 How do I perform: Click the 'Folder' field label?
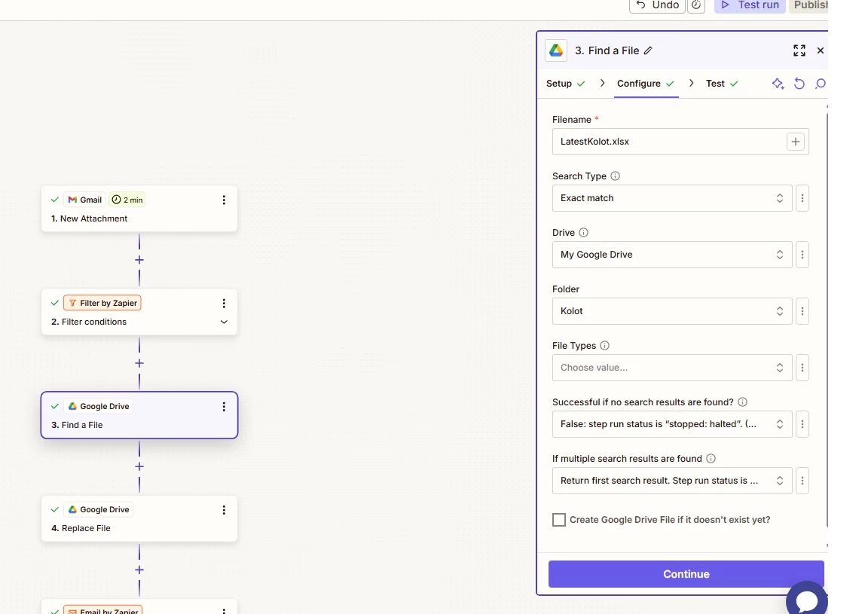coord(566,289)
